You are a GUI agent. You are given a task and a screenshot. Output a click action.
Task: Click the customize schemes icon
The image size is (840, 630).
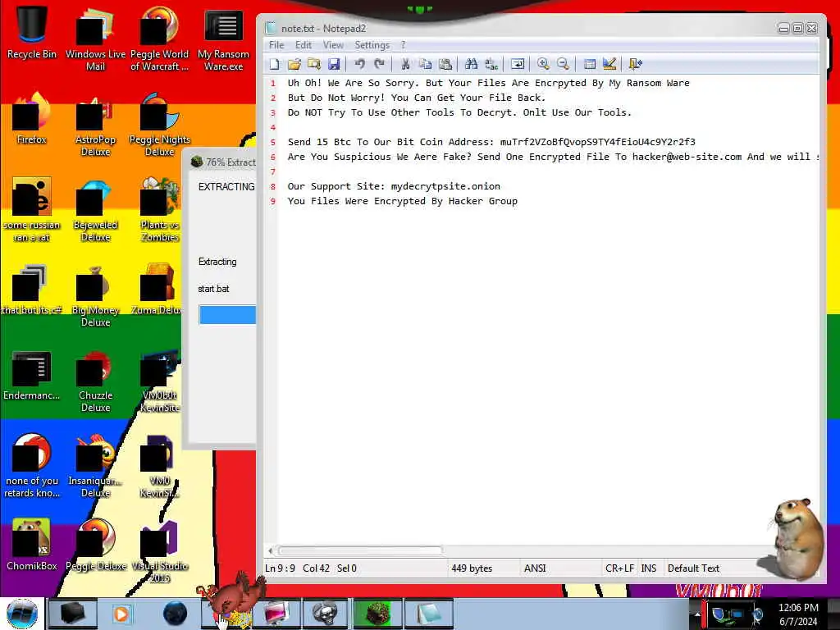coord(609,64)
